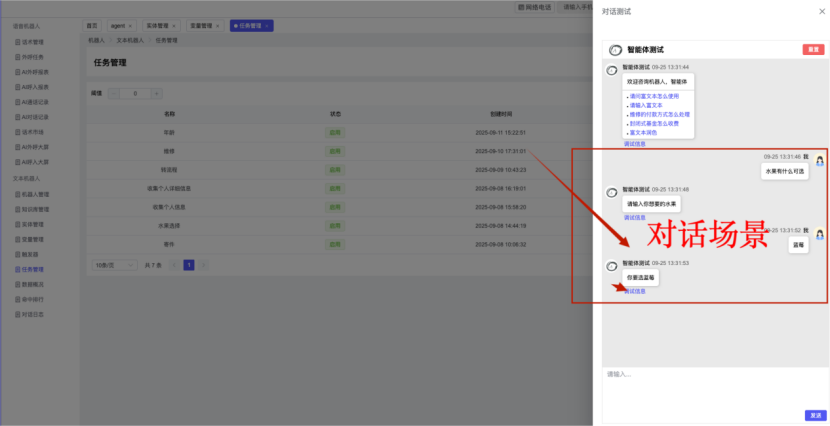This screenshot has height=426, width=830.
Task: Open the 10条/页 page size dropdown
Action: 112,265
